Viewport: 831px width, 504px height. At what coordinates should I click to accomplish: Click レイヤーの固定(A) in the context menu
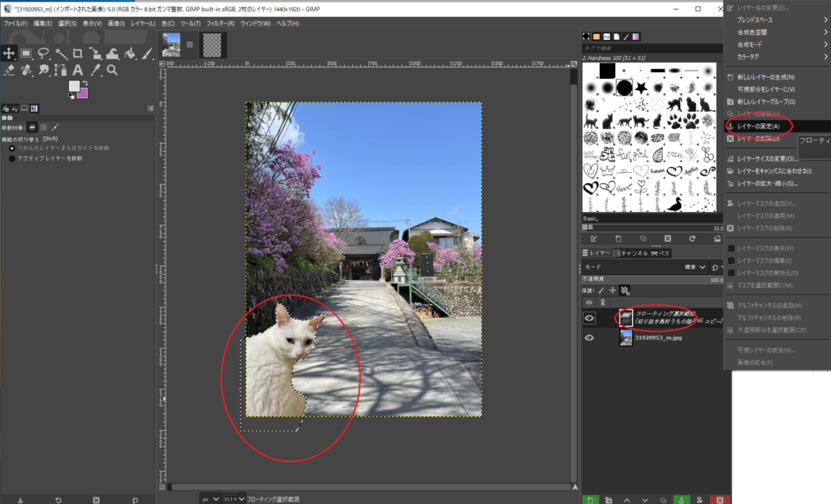(757, 127)
